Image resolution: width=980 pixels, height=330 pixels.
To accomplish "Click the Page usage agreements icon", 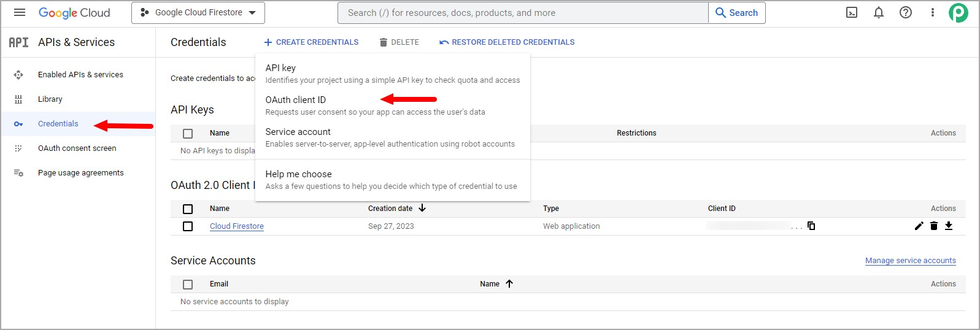I will pos(18,173).
